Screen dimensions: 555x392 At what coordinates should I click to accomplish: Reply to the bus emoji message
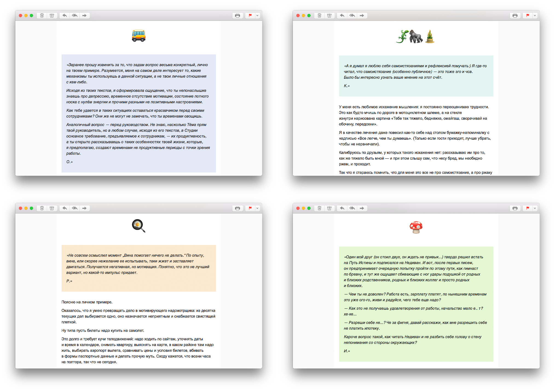tap(65, 16)
